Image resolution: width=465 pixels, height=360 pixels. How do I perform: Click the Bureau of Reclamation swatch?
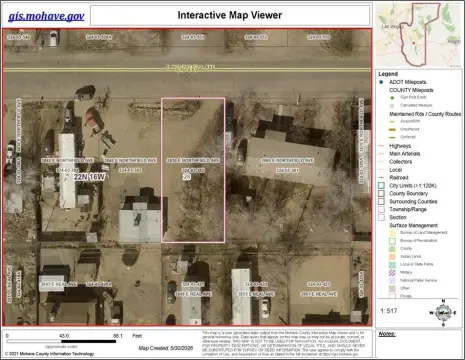(x=392, y=241)
